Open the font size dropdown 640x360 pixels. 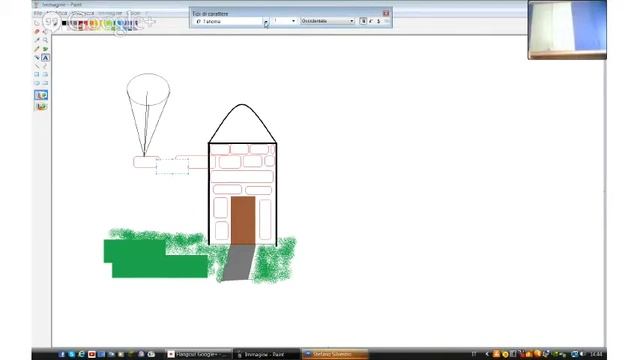pyautogui.click(x=293, y=21)
